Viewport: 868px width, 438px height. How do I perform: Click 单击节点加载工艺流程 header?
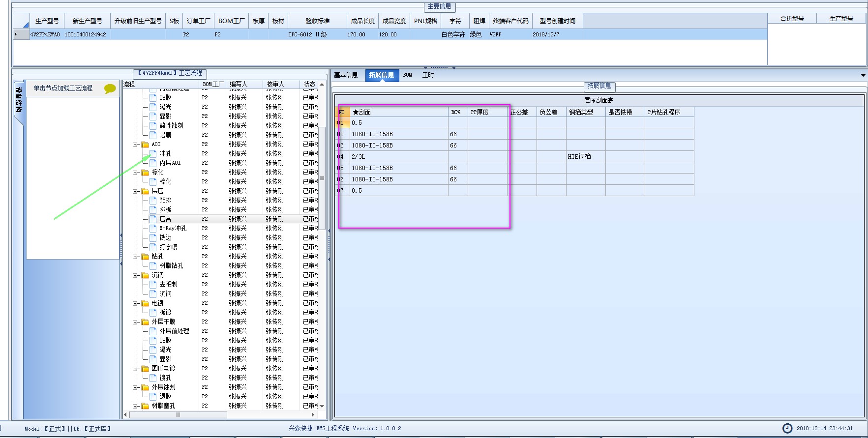(63, 88)
